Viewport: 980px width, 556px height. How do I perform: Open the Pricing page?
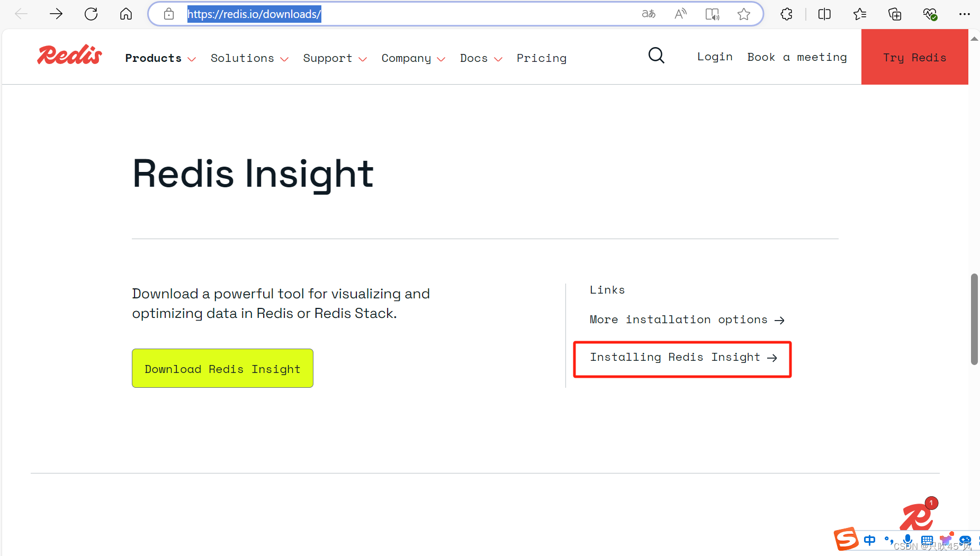pos(542,58)
